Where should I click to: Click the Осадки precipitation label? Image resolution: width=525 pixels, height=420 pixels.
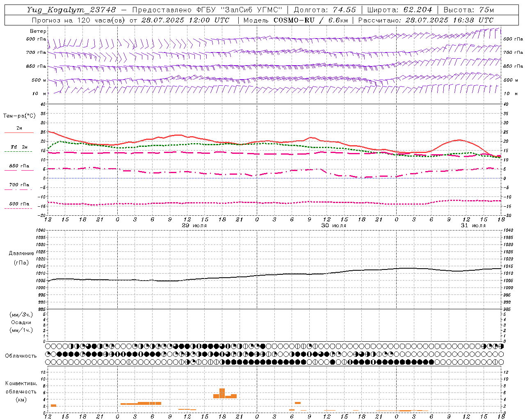click(x=21, y=323)
